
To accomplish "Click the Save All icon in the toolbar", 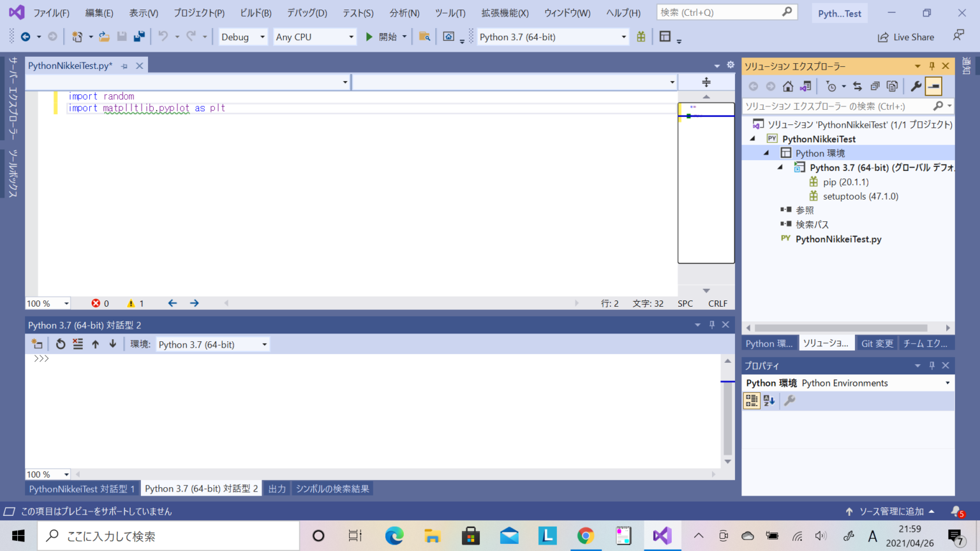I will 138,36.
